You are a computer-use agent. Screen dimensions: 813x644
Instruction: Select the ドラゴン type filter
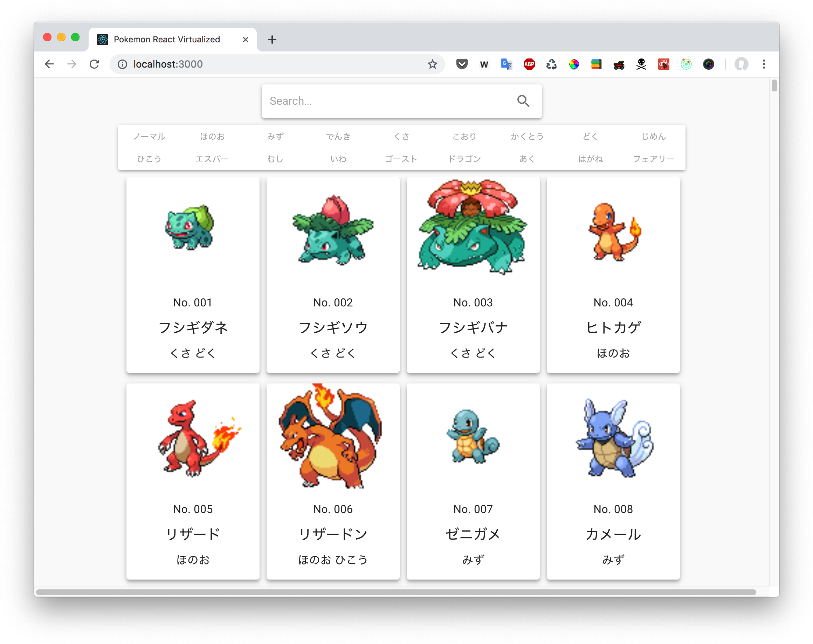(x=464, y=159)
